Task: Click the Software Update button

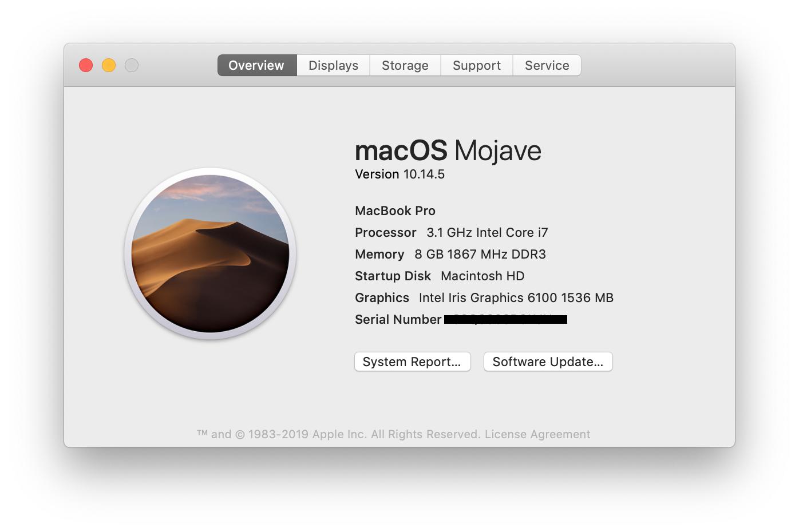Action: pos(548,362)
